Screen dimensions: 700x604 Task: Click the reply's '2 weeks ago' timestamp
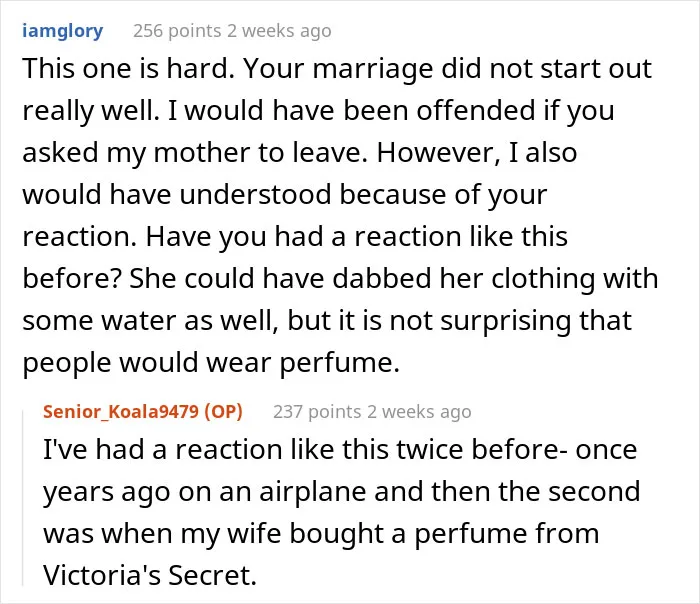pyautogui.click(x=419, y=412)
